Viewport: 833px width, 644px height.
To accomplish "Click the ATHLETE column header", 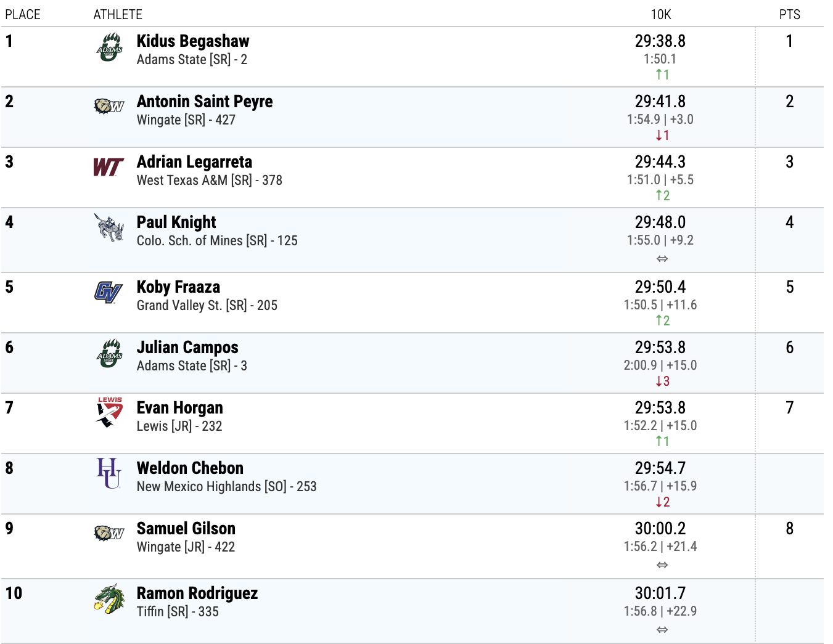I will (118, 15).
